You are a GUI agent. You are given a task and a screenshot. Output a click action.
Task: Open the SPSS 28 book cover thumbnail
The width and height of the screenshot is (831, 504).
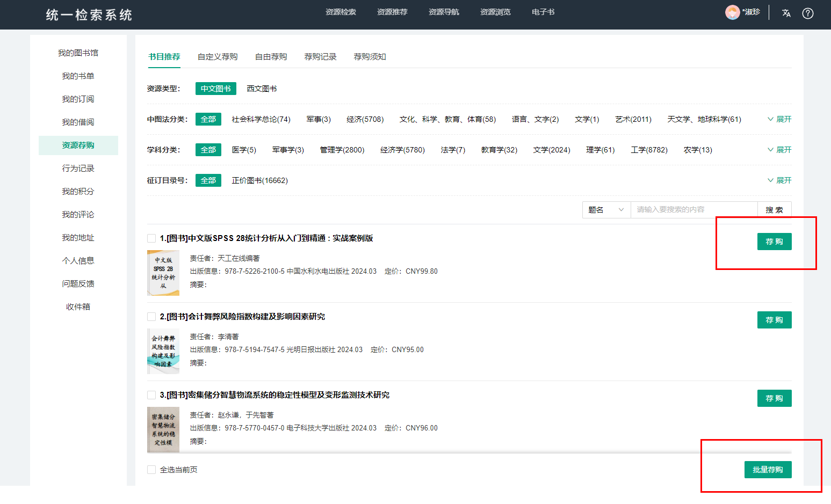tap(163, 273)
